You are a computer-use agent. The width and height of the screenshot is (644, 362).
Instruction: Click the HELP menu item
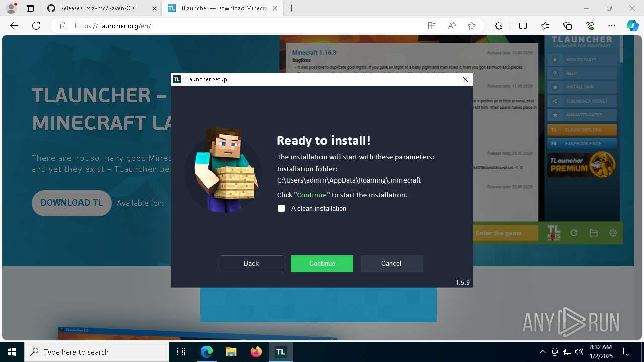click(582, 73)
